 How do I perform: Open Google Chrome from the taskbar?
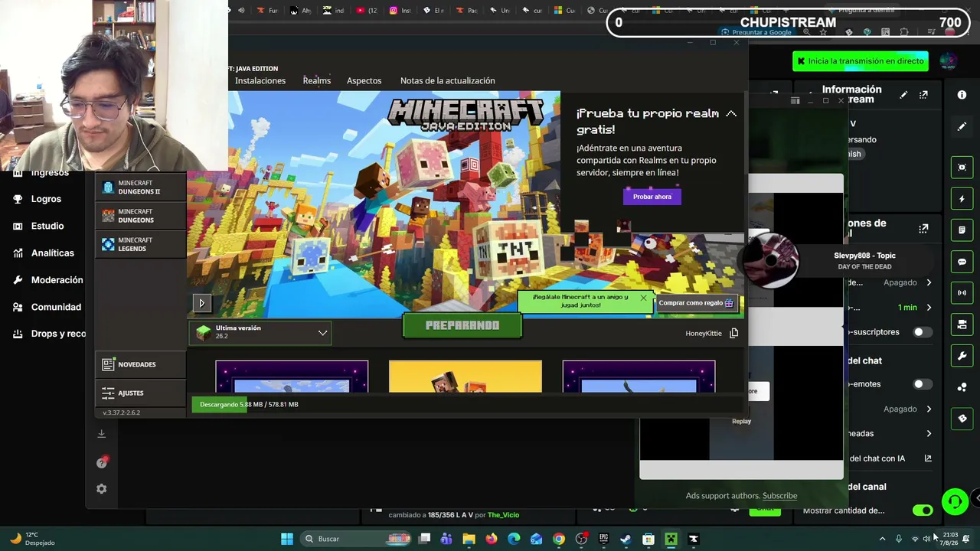pos(559,539)
